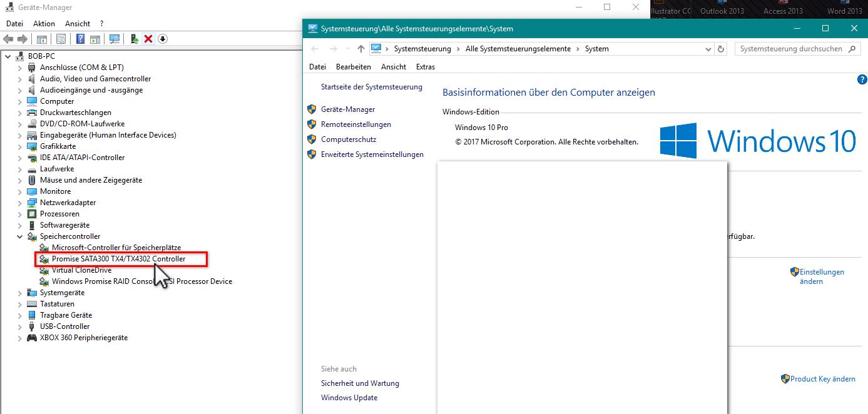Click Product Key ändern link
The image size is (868, 414).
click(x=823, y=379)
